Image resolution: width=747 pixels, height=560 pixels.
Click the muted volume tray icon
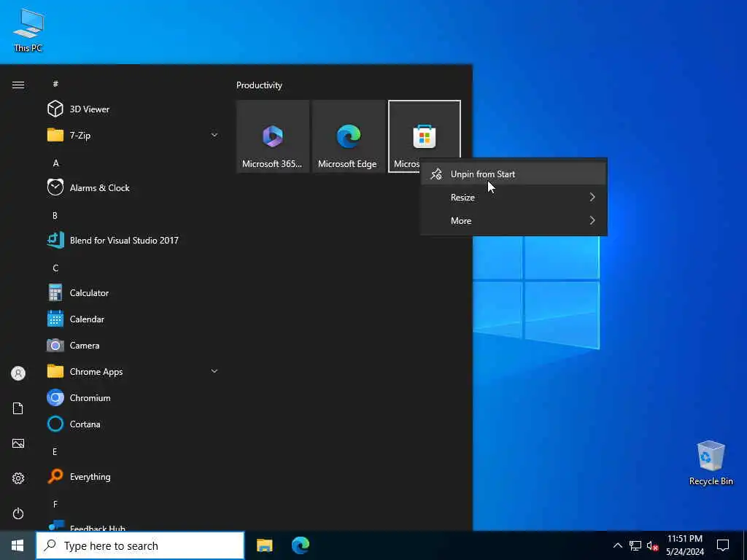(652, 545)
